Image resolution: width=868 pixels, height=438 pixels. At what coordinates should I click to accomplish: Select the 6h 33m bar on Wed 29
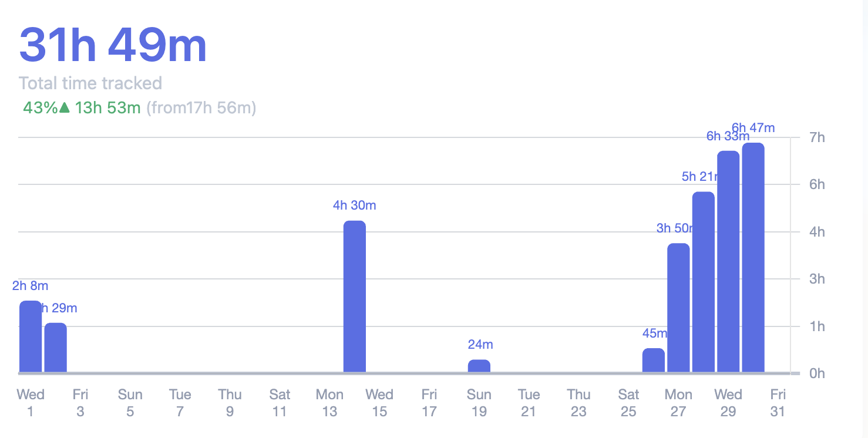[x=728, y=261]
